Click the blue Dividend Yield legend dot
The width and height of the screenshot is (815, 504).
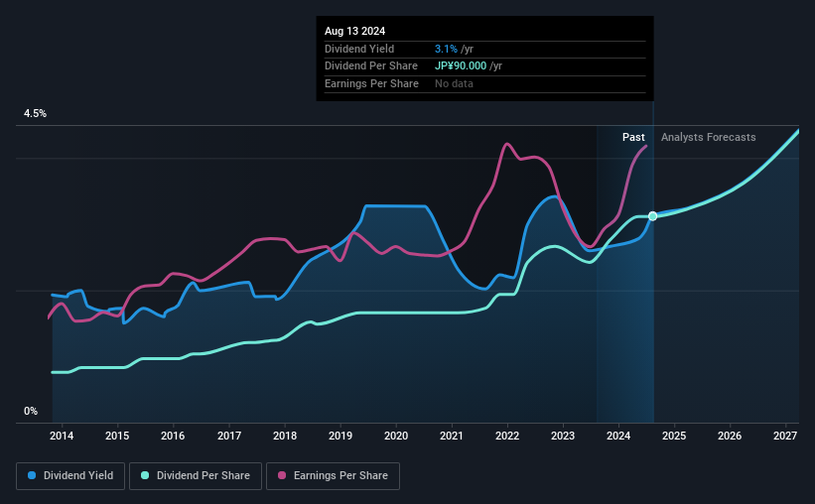pos(32,475)
